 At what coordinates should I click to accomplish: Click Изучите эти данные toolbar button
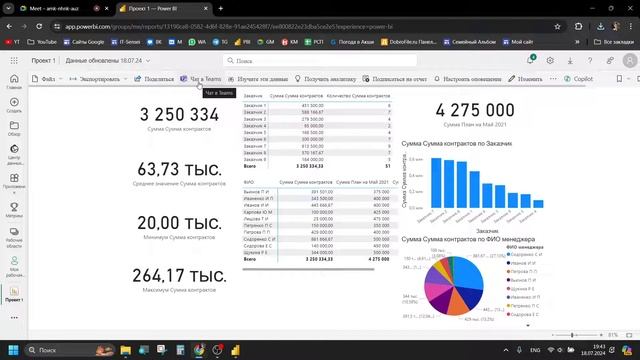coord(258,79)
